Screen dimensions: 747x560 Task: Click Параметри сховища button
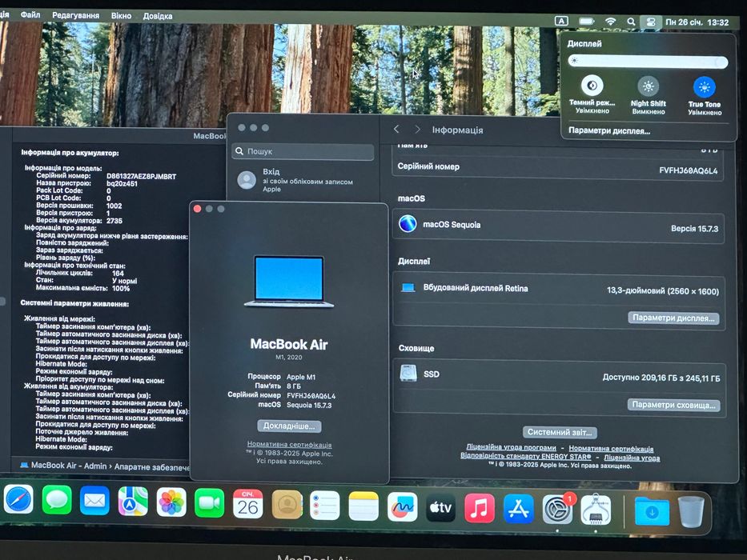[673, 405]
